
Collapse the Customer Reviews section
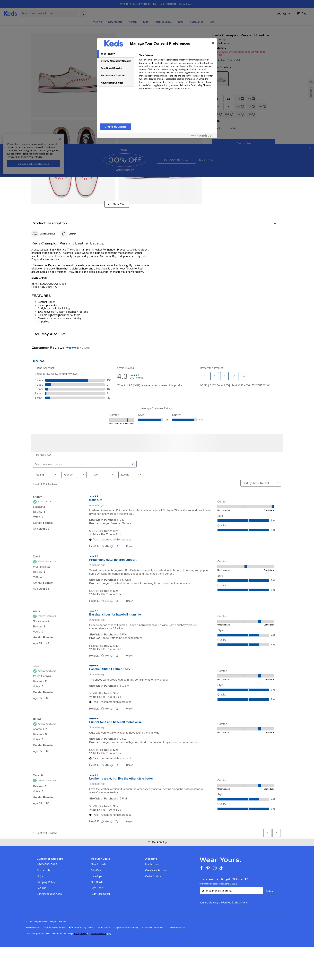pyautogui.click(x=274, y=348)
